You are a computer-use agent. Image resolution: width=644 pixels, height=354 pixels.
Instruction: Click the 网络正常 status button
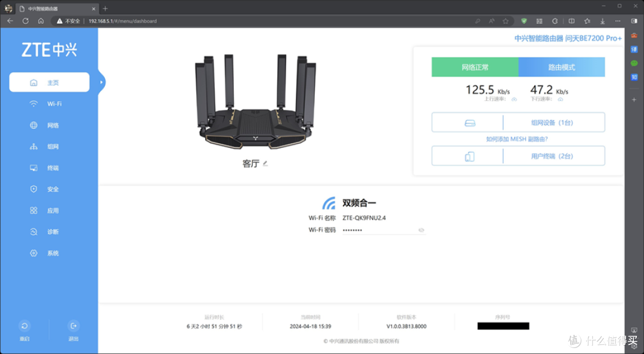(475, 67)
